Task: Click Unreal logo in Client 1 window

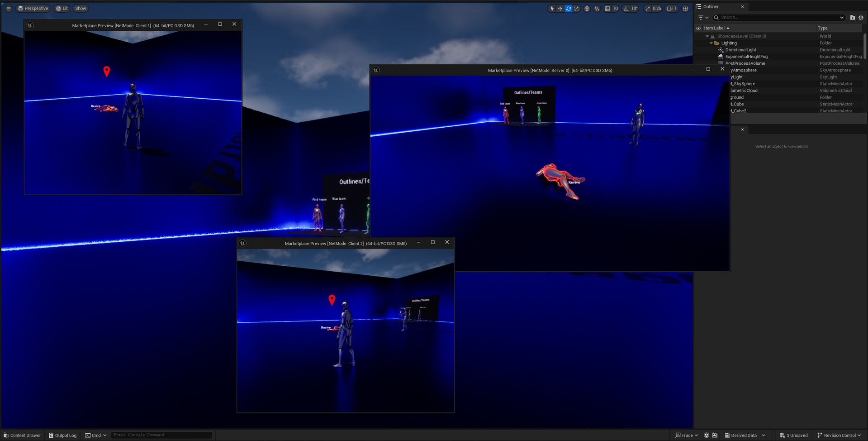Action: (30, 25)
